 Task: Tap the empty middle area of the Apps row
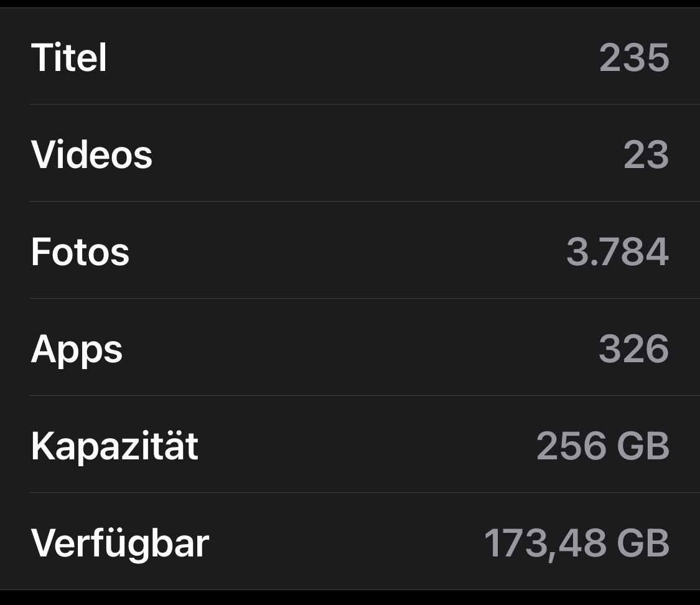tap(361, 349)
